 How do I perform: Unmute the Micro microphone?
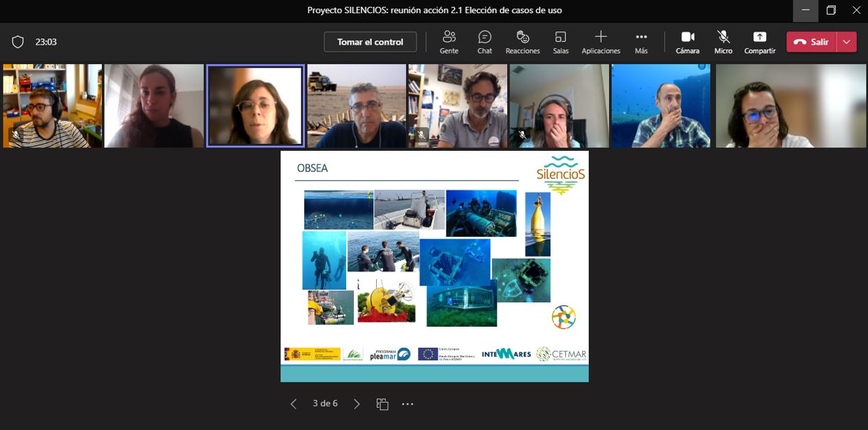point(723,42)
